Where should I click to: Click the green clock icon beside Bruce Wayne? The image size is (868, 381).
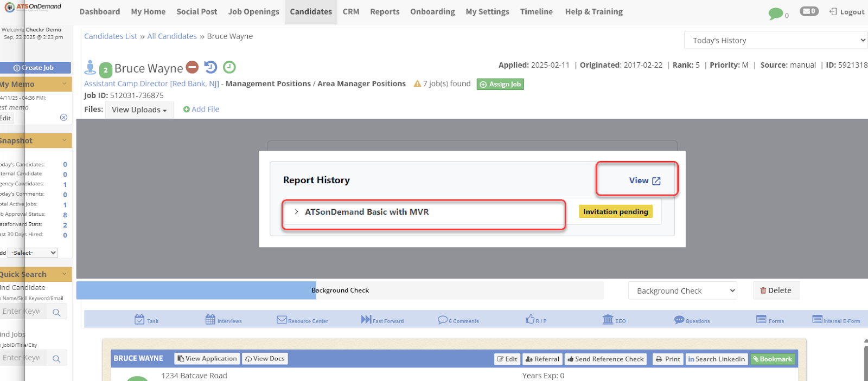click(229, 67)
